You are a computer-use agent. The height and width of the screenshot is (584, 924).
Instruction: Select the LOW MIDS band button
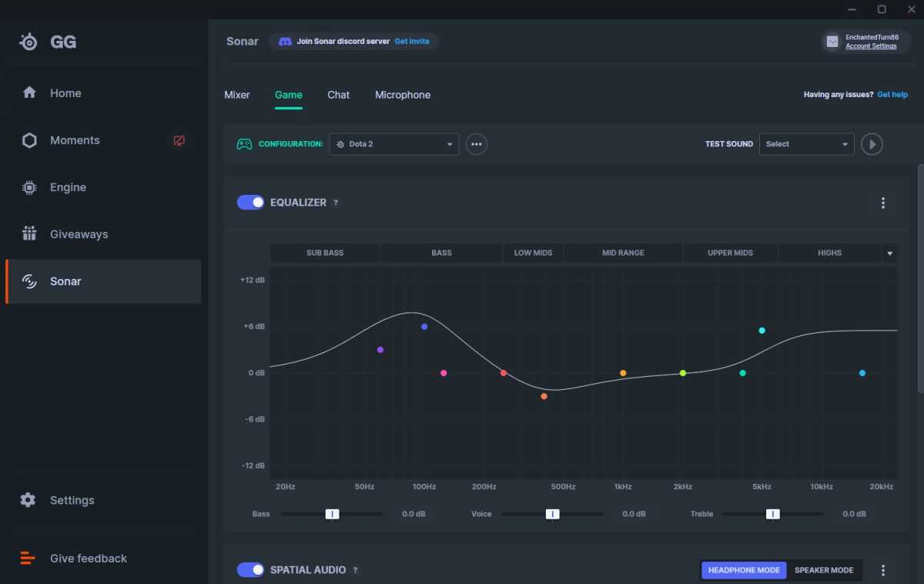pyautogui.click(x=534, y=253)
